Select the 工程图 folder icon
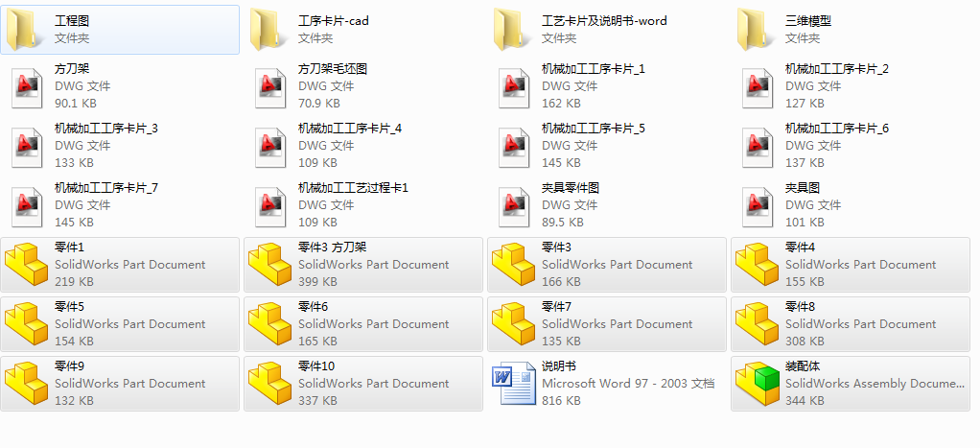This screenshot has height=448, width=980. (x=25, y=29)
